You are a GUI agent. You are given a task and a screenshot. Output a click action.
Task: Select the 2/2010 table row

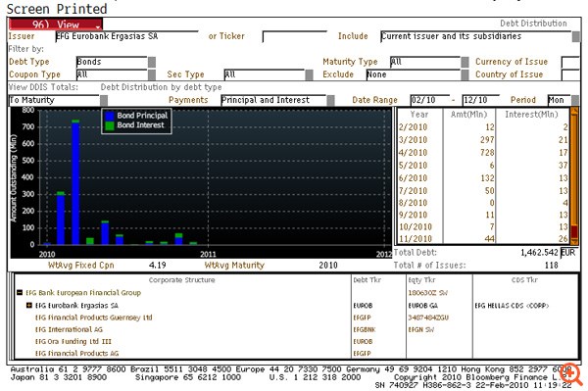pos(483,127)
